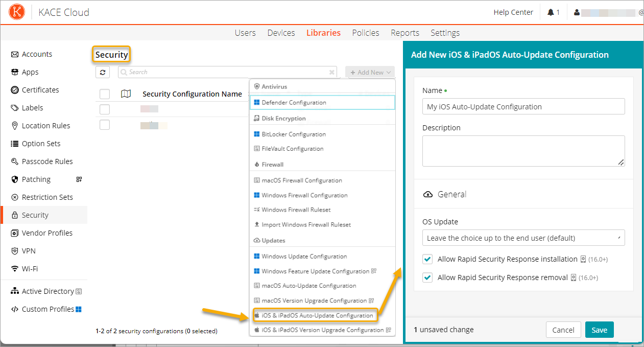Click the Cancel button

pyautogui.click(x=563, y=330)
